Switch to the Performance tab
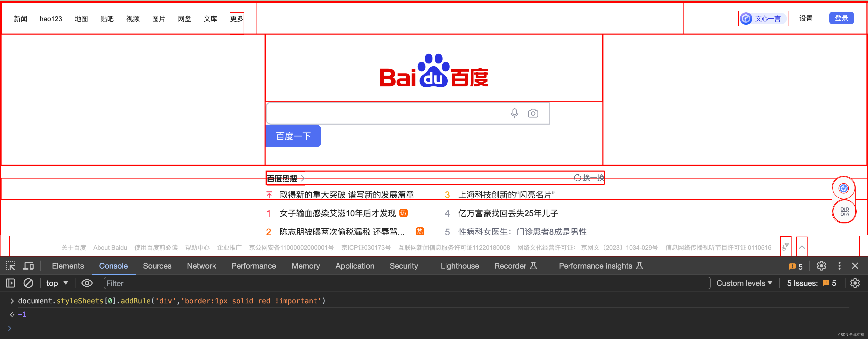The width and height of the screenshot is (868, 339). coord(254,266)
